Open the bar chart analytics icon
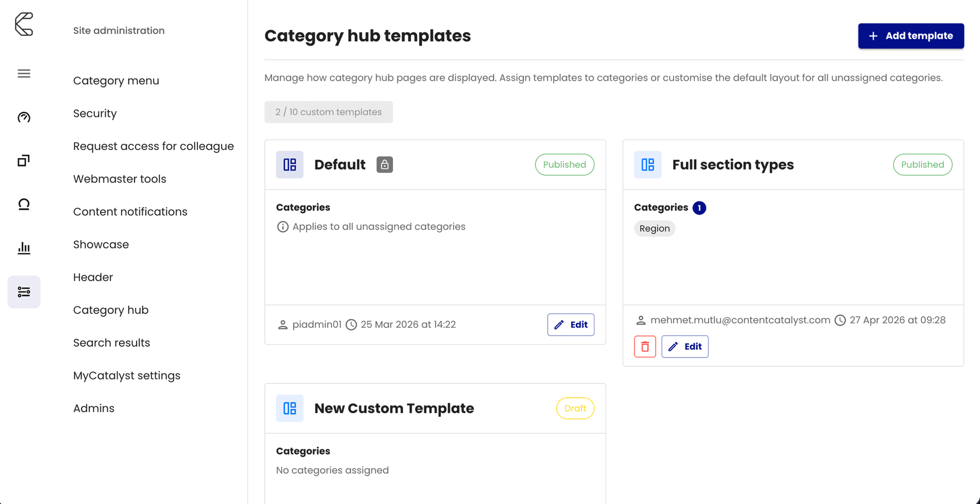 coord(24,248)
